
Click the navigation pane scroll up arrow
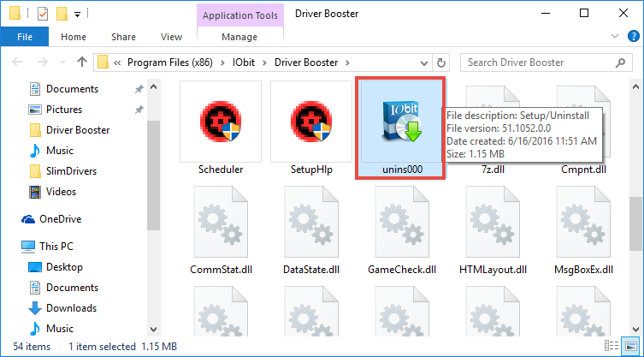point(153,86)
